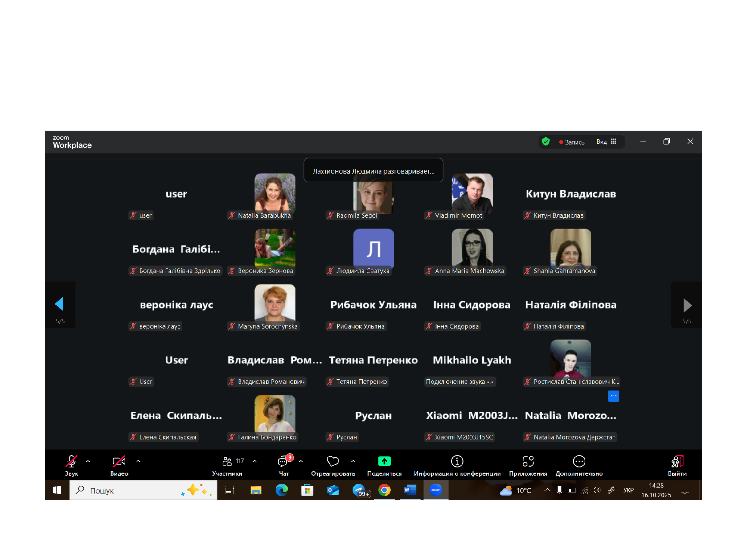Viewport: 747px width, 560px height.
Task: Open the Вид layout menu
Action: pyautogui.click(x=606, y=142)
